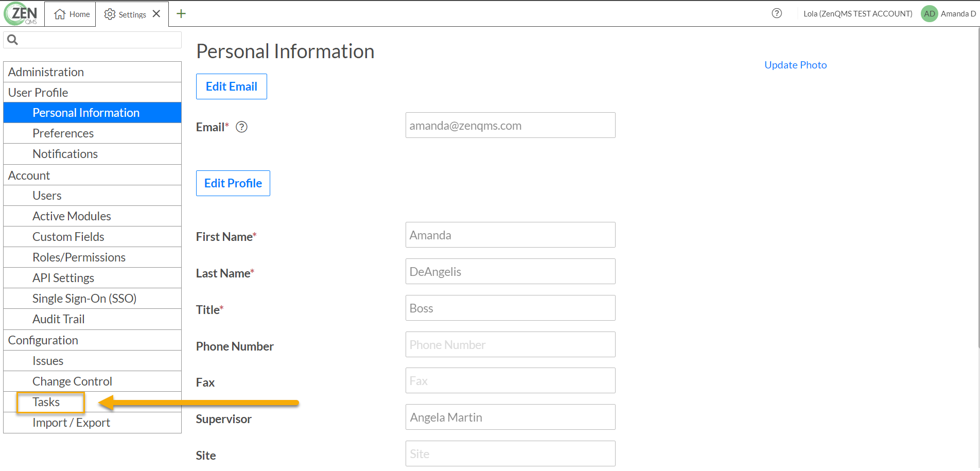
Task: Click the AD user avatar
Action: pos(929,14)
